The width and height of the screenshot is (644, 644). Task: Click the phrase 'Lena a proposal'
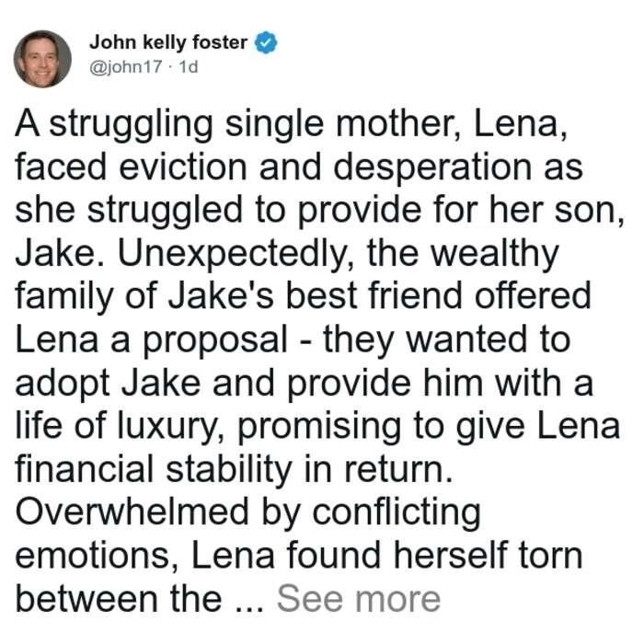click(x=151, y=340)
